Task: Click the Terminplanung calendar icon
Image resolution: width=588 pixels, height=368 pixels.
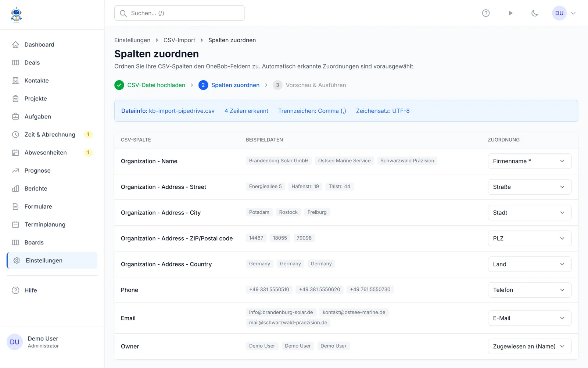Action: point(15,225)
